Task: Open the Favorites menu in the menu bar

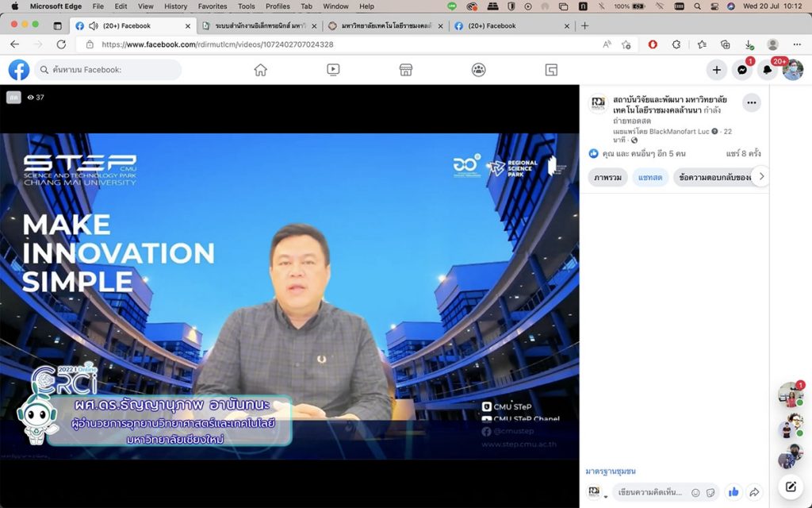Action: point(212,6)
